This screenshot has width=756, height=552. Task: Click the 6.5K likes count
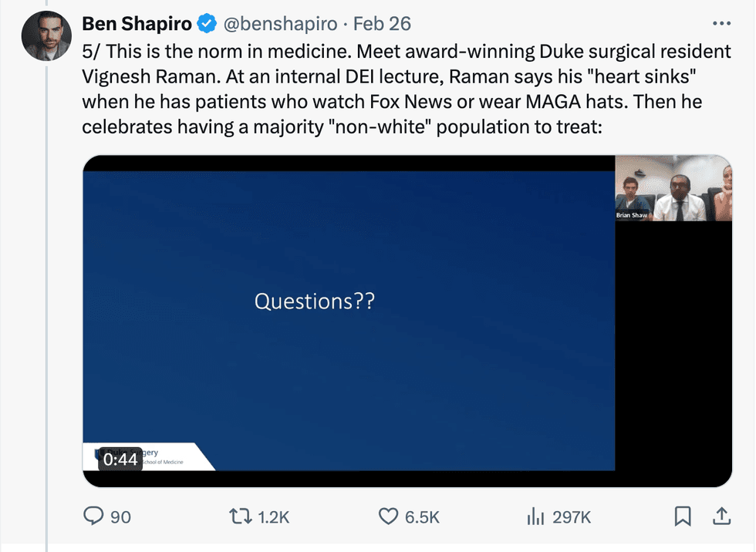(422, 517)
